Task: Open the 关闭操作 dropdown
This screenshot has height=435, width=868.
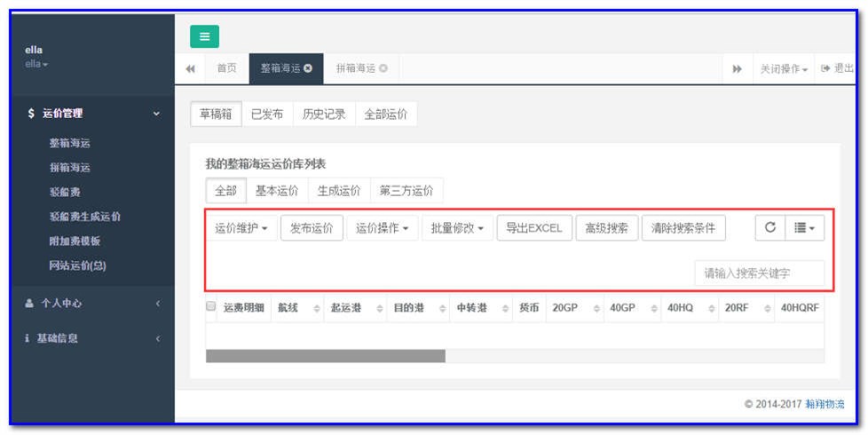Action: tap(784, 69)
